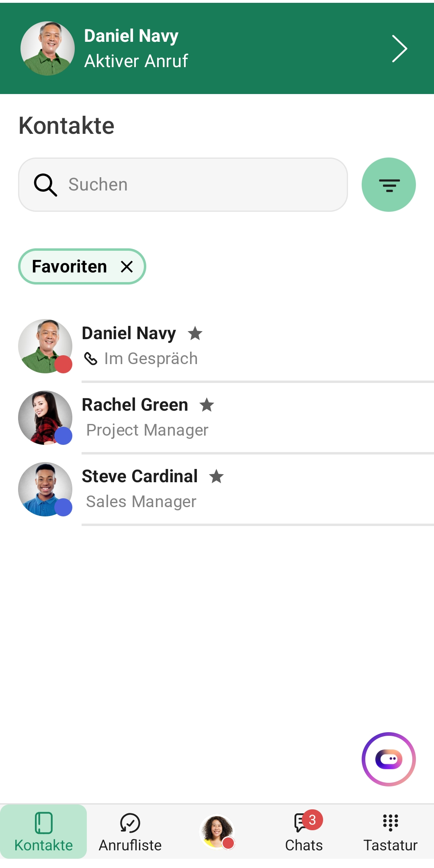Tap Steve Cardinal's profile picture
This screenshot has width=434, height=868.
tap(45, 489)
